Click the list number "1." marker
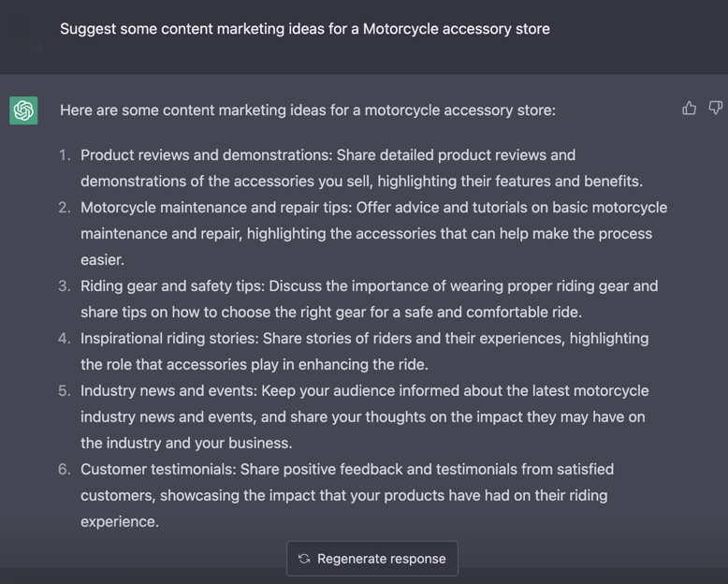728x584 pixels. [65, 155]
